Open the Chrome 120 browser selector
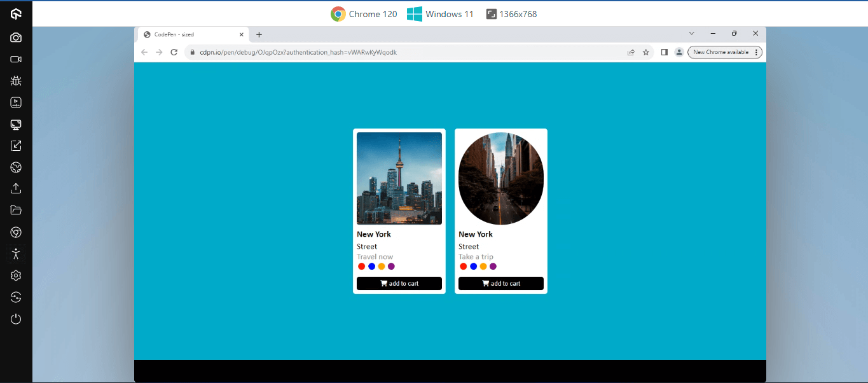 [x=364, y=13]
